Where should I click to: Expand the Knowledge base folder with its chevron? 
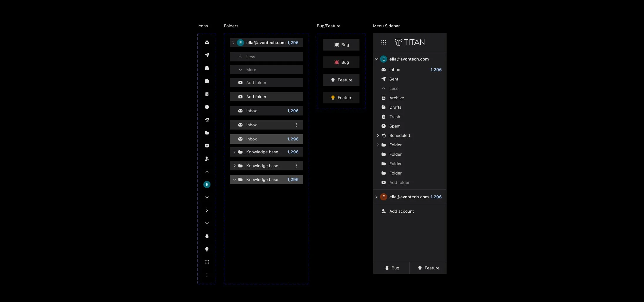tap(235, 152)
